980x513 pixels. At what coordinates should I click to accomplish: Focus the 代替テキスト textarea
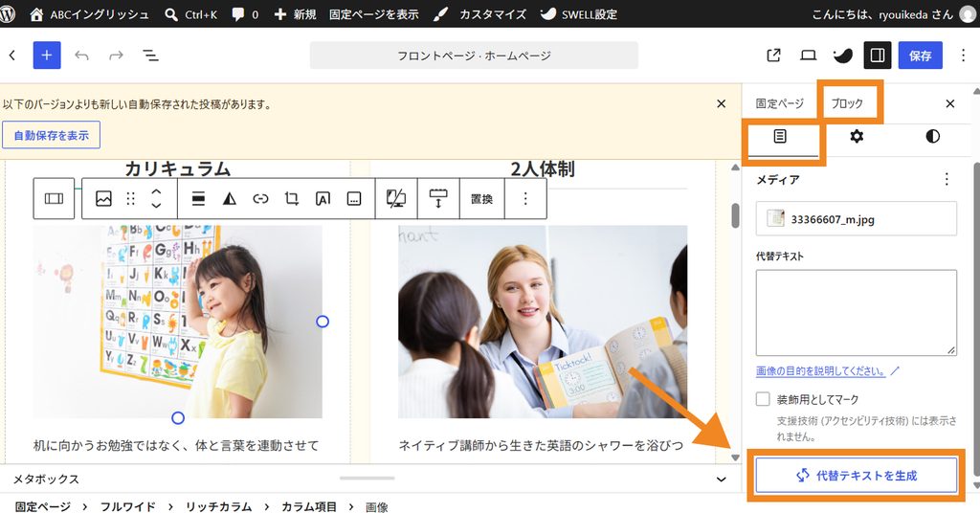tap(857, 312)
